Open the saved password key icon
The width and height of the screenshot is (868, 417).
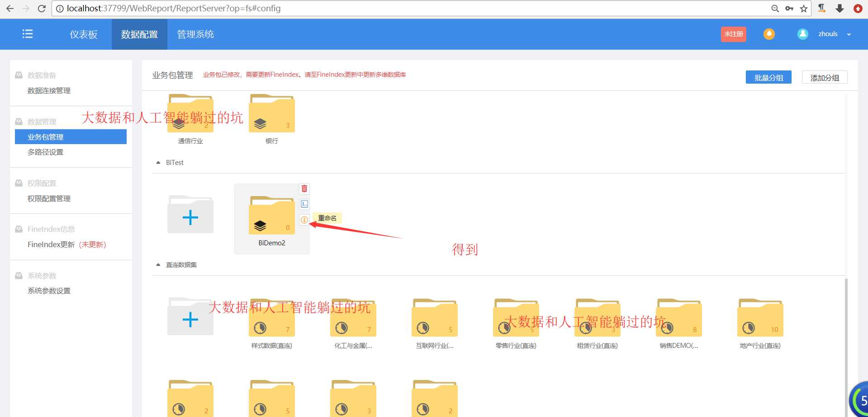789,9
